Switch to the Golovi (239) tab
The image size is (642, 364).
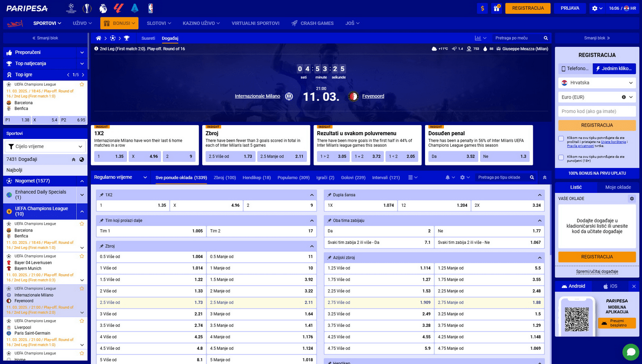point(353,177)
